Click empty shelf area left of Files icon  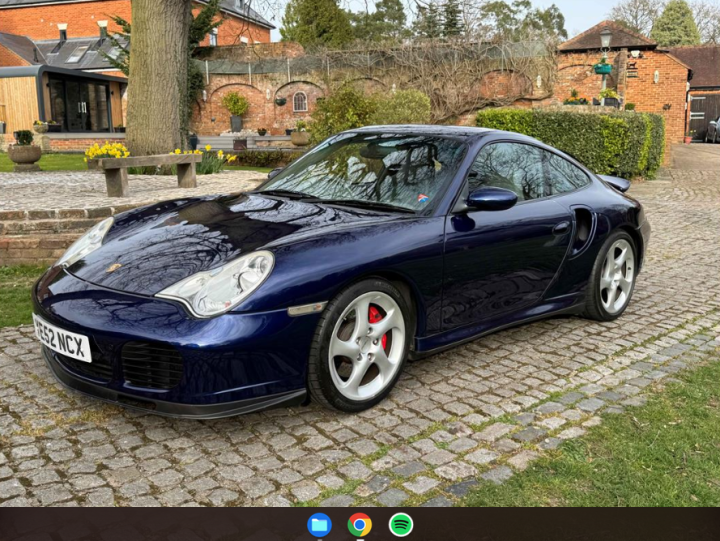(x=200, y=524)
